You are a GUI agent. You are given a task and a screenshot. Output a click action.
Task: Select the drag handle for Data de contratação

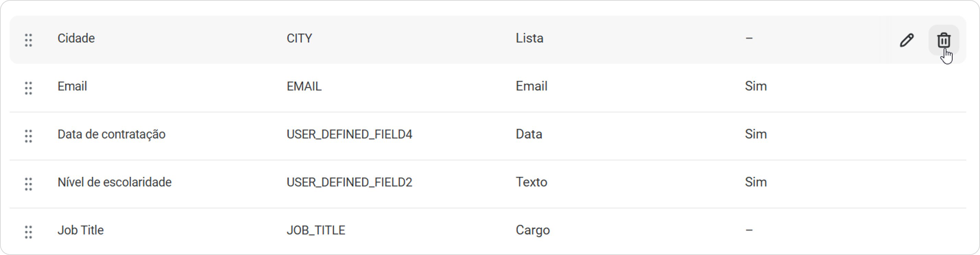(x=28, y=136)
